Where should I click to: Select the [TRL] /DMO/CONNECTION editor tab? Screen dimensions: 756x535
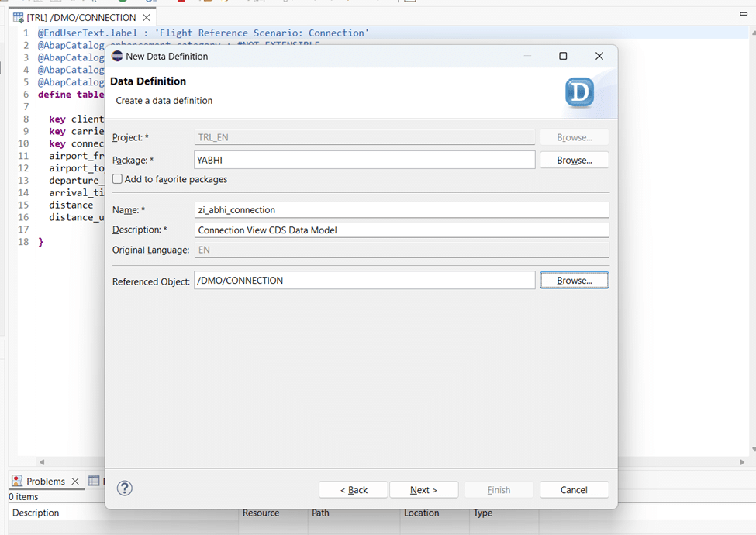coord(81,17)
